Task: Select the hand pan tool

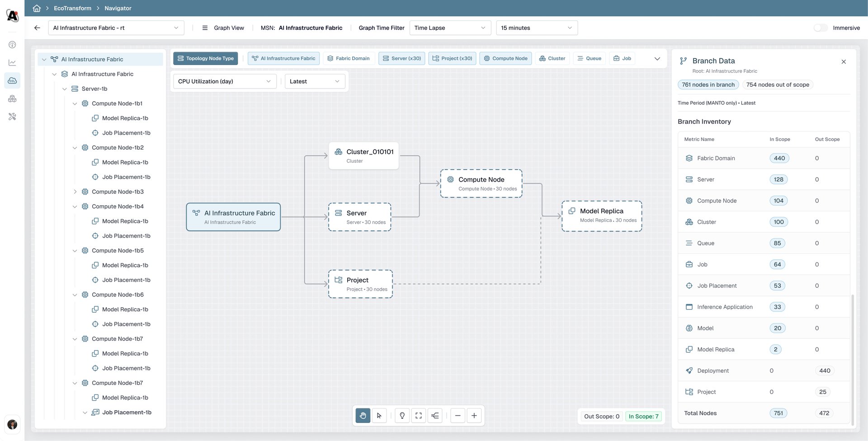Action: click(363, 416)
